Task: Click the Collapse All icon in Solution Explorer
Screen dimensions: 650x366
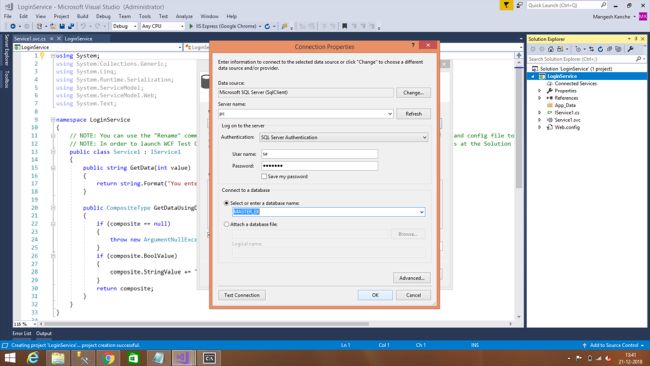Action: point(609,49)
